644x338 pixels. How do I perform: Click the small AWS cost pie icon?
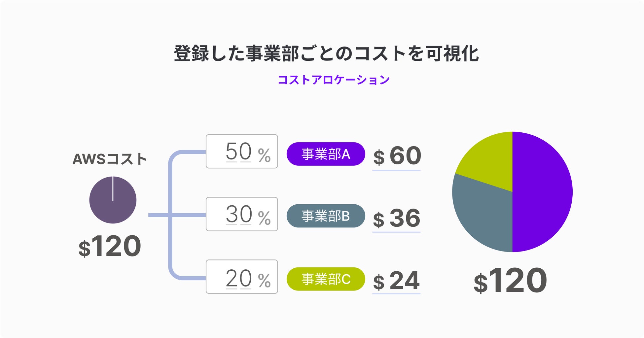(113, 200)
